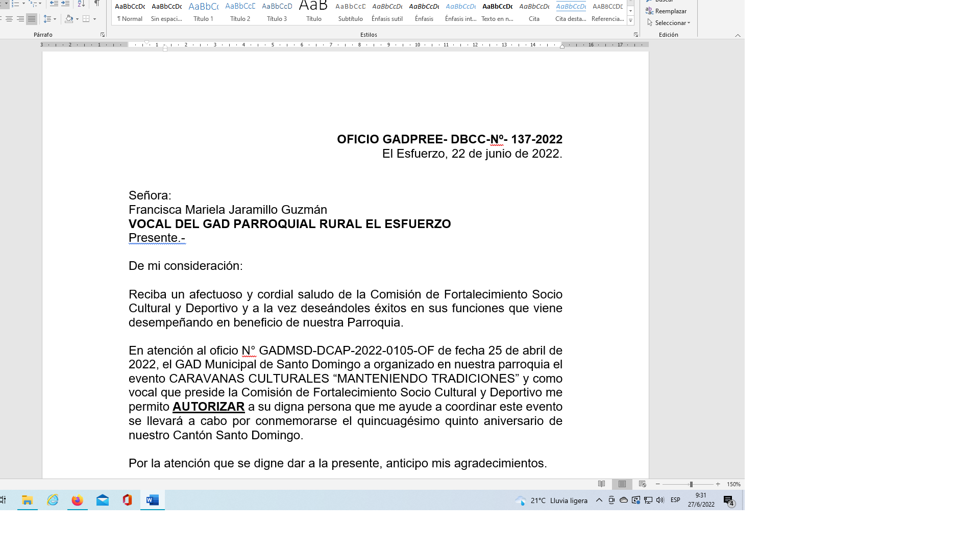The width and height of the screenshot is (980, 551).
Task: Toggle show paragraph marks (pilcrow)
Action: coord(96,4)
